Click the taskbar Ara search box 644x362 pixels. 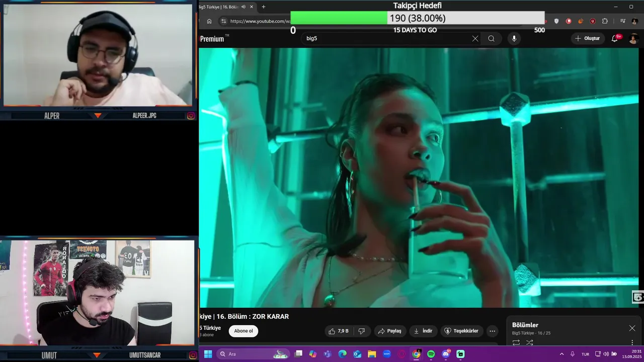[x=254, y=354]
